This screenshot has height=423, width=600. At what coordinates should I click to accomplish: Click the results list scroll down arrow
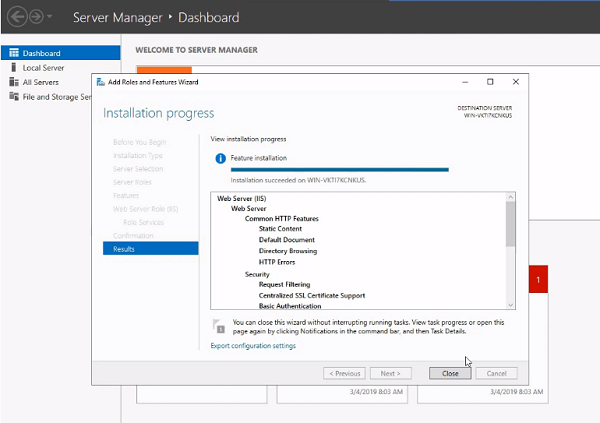[x=510, y=305]
